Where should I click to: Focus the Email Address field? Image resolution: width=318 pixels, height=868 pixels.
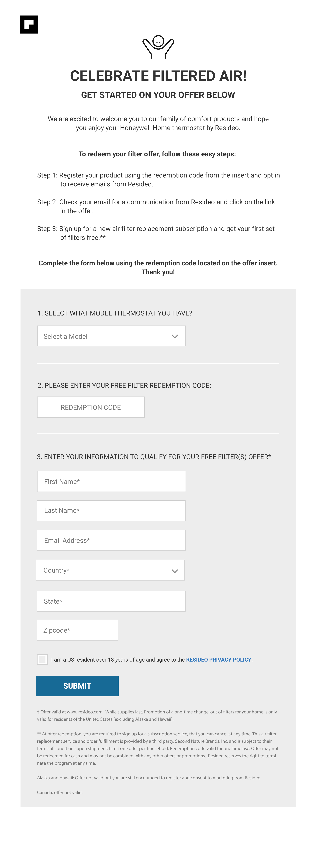[111, 540]
